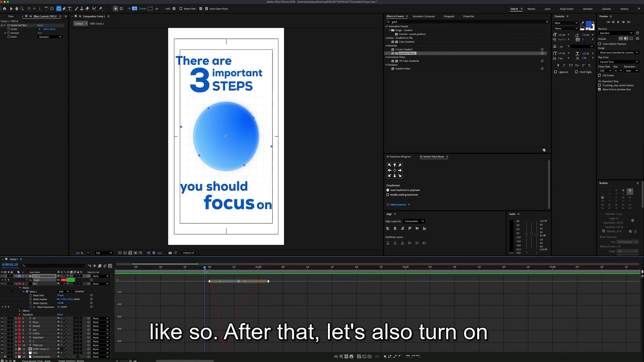Image resolution: width=644 pixels, height=362 pixels.
Task: Select the Brush tool
Action: (x=76, y=9)
